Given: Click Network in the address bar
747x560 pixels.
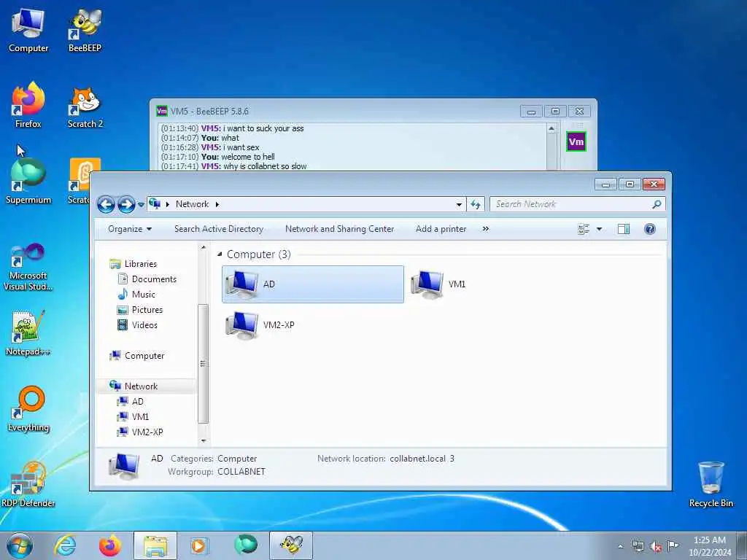Looking at the screenshot, I should (193, 204).
